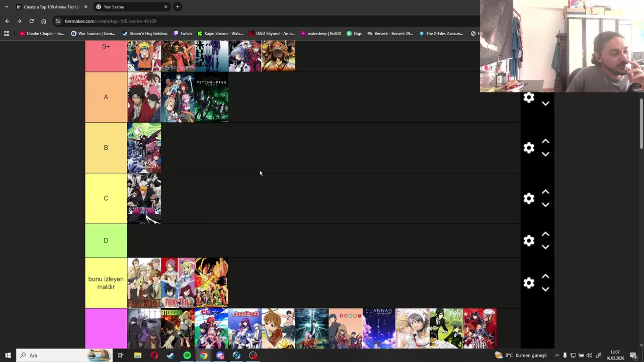644x362 pixels.
Task: Click the 'Ara' taskbar search box
Action: click(x=64, y=355)
